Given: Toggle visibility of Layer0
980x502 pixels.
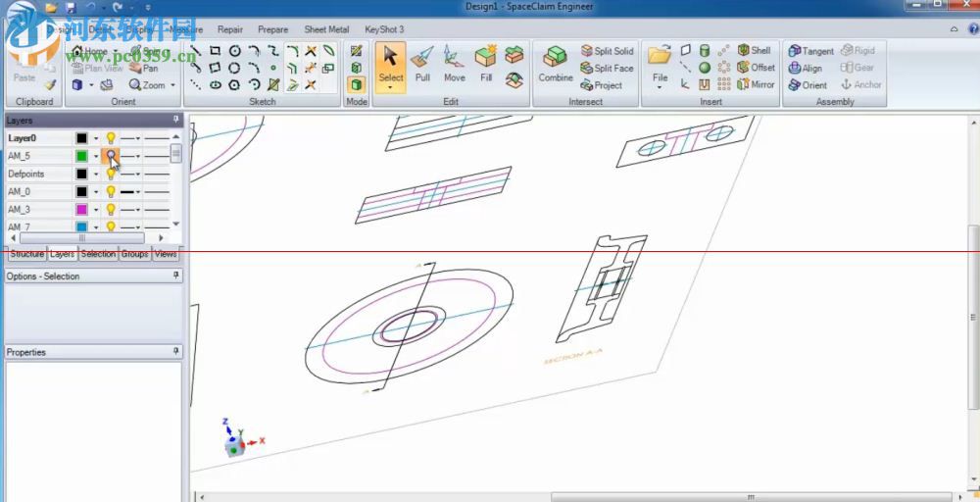Looking at the screenshot, I should click(111, 137).
